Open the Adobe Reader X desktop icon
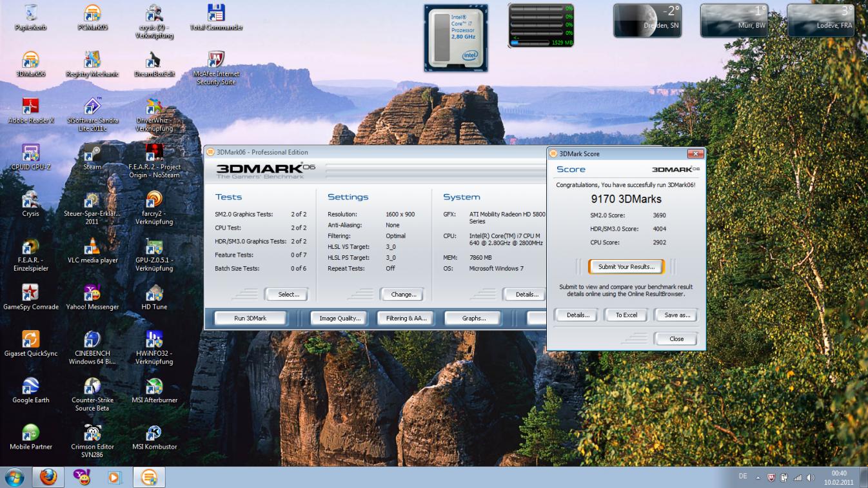The height and width of the screenshot is (488, 868). coord(30,110)
